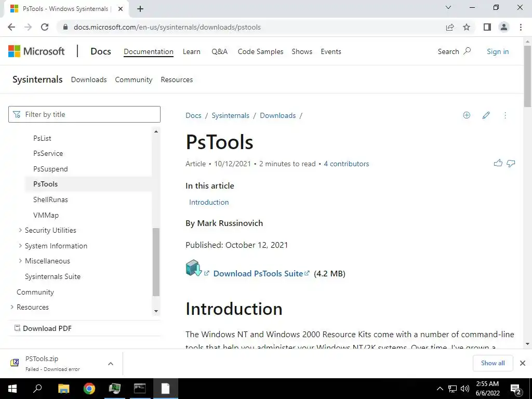Click the Download PDF button
This screenshot has width=532, height=399.
(x=43, y=328)
